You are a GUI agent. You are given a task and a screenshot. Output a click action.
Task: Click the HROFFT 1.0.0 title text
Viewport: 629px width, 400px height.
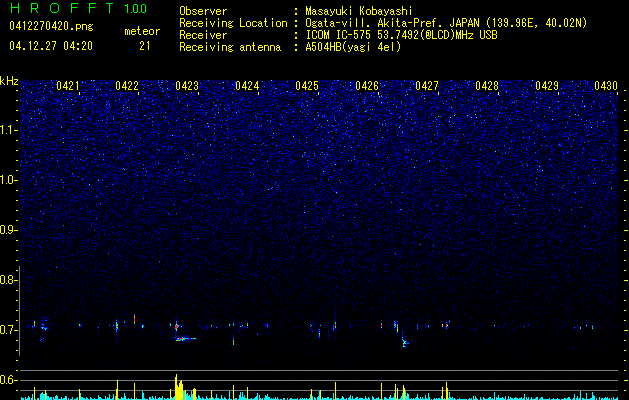click(78, 8)
